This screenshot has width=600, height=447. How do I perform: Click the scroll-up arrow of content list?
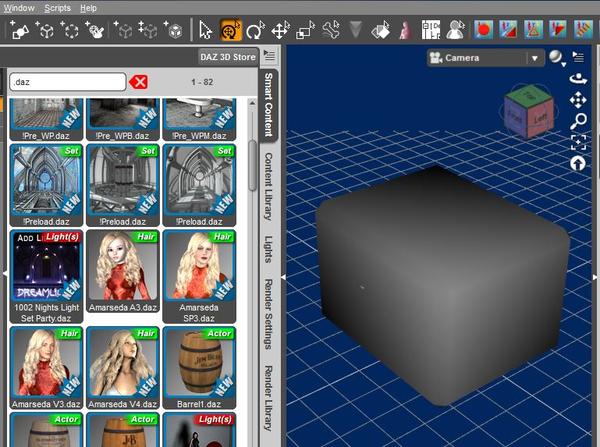click(252, 103)
